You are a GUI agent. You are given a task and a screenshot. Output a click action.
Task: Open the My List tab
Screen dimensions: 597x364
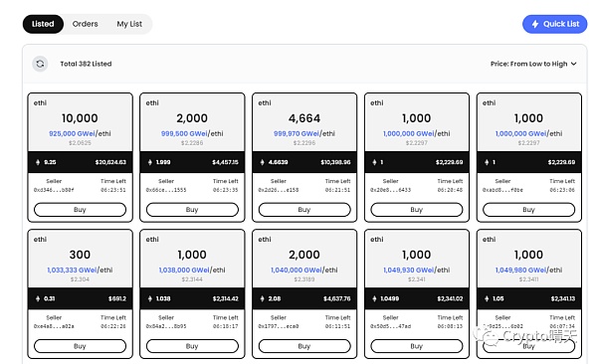129,24
